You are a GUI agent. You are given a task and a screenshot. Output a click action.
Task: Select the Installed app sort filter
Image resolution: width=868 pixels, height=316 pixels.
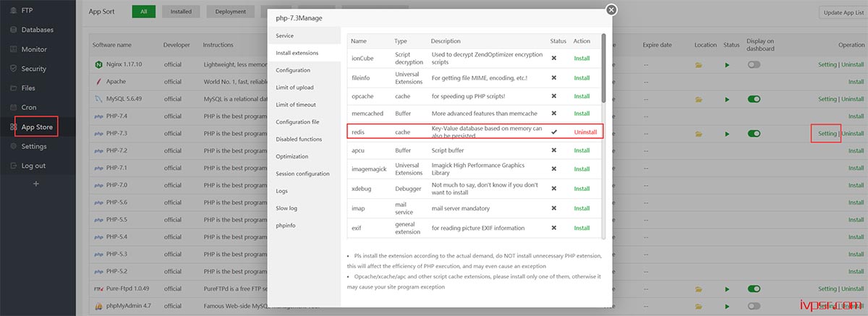[181, 12]
